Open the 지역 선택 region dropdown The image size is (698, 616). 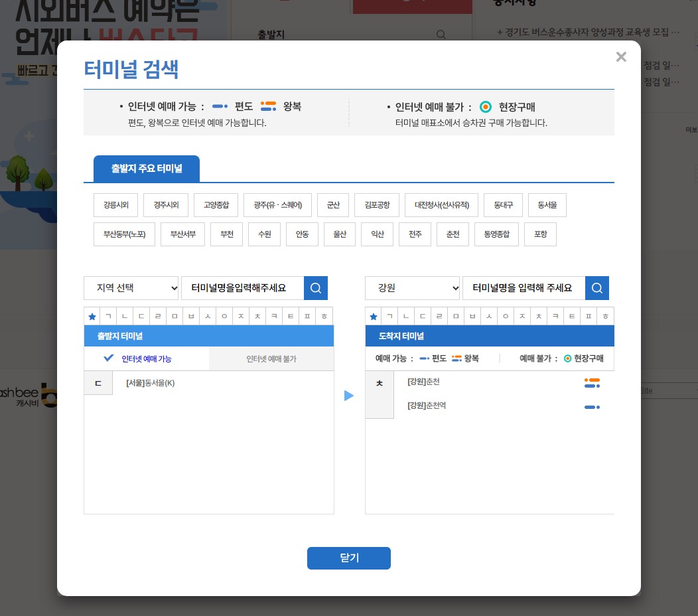coord(131,287)
